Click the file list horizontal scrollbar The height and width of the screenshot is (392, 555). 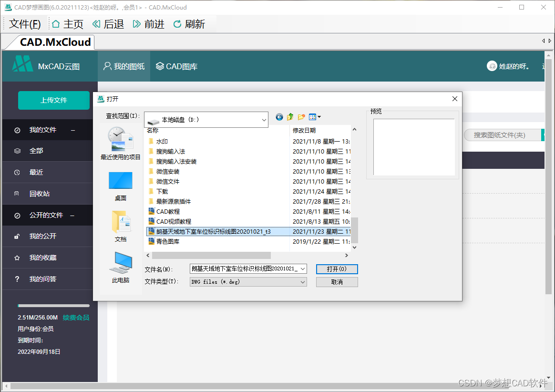[211, 255]
